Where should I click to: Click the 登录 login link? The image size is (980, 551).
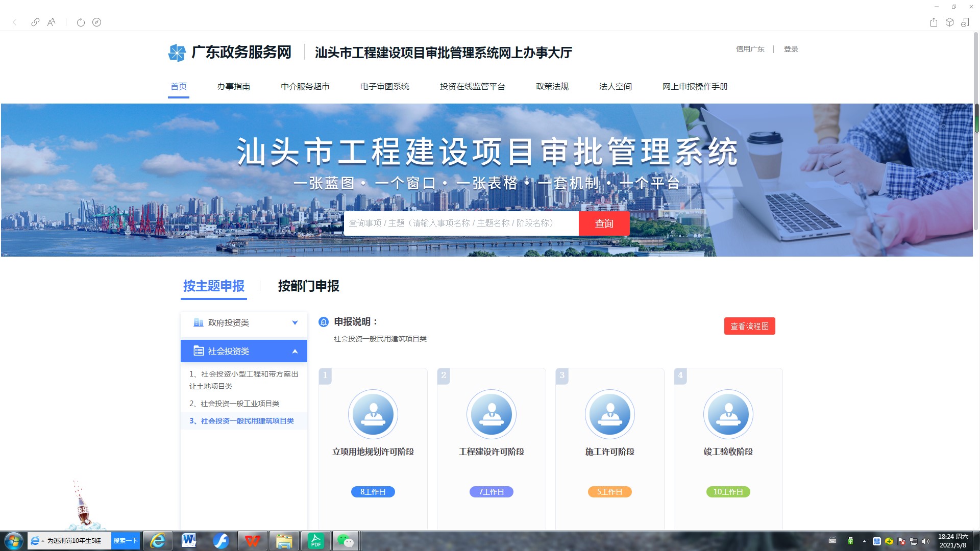pyautogui.click(x=791, y=49)
